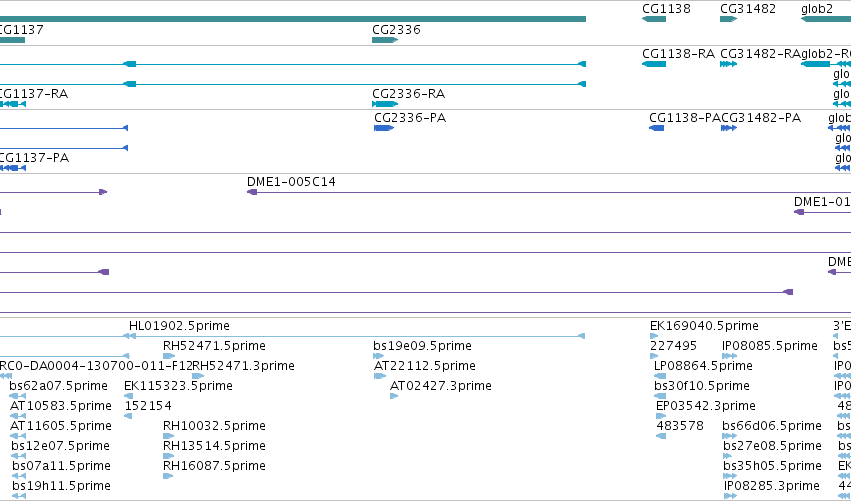The width and height of the screenshot is (851, 501).
Task: Click the RH52471.5prime EST arrow
Action: click(169, 356)
